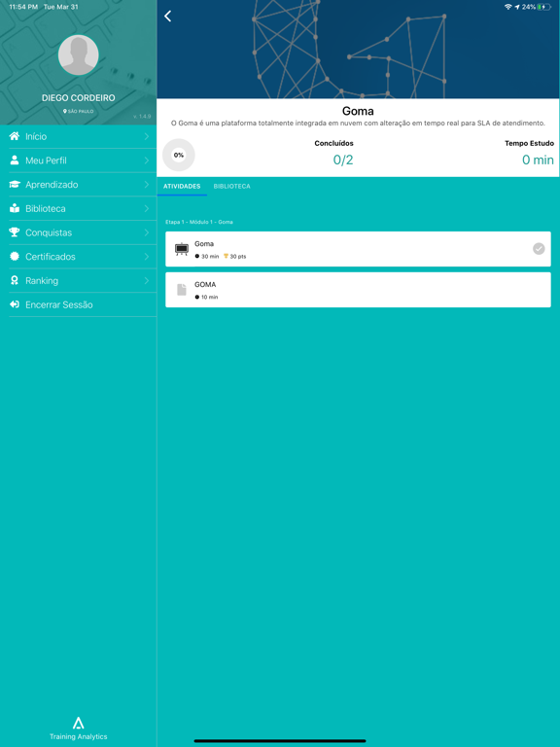Click the Tue Mar 31 date in status bar

pos(60,7)
